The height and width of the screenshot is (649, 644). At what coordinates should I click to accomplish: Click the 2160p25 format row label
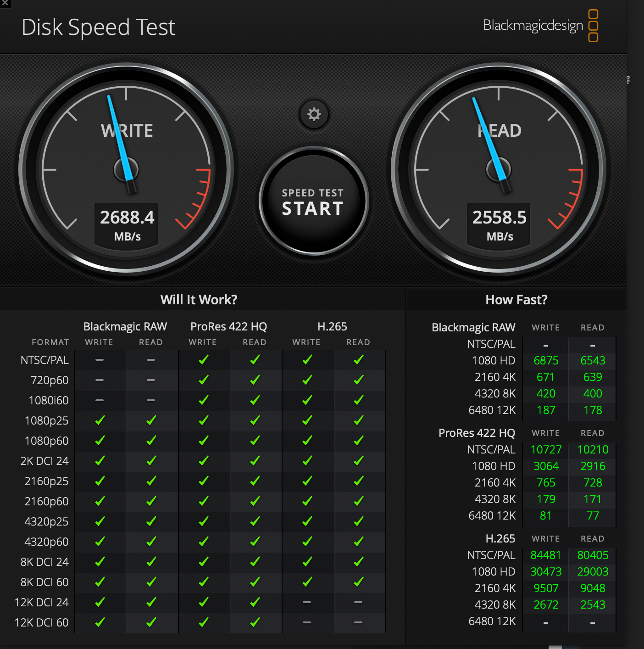[x=46, y=481]
